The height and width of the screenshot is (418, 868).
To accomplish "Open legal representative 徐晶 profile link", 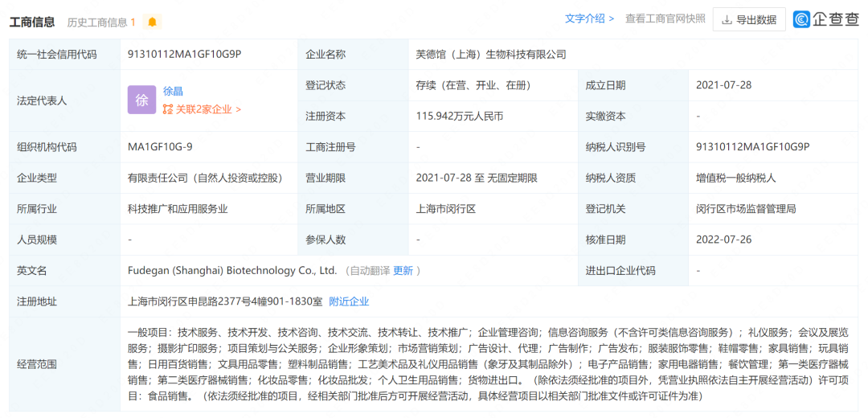I will pos(173,92).
